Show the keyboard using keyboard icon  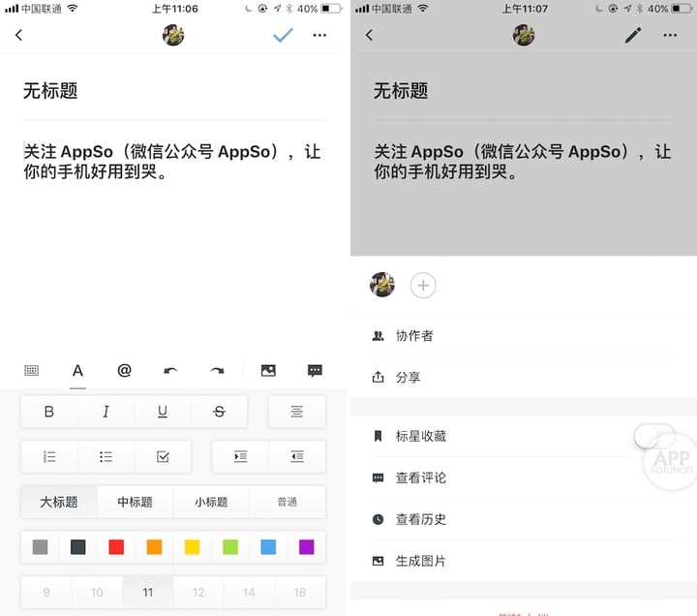32,370
